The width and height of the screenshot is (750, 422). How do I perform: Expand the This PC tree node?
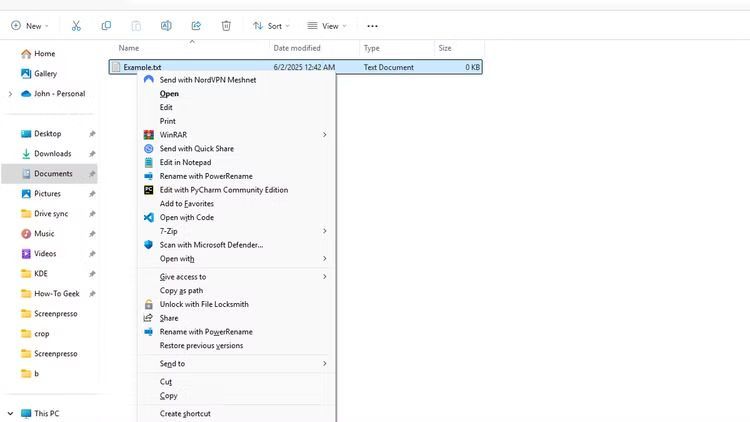10,413
